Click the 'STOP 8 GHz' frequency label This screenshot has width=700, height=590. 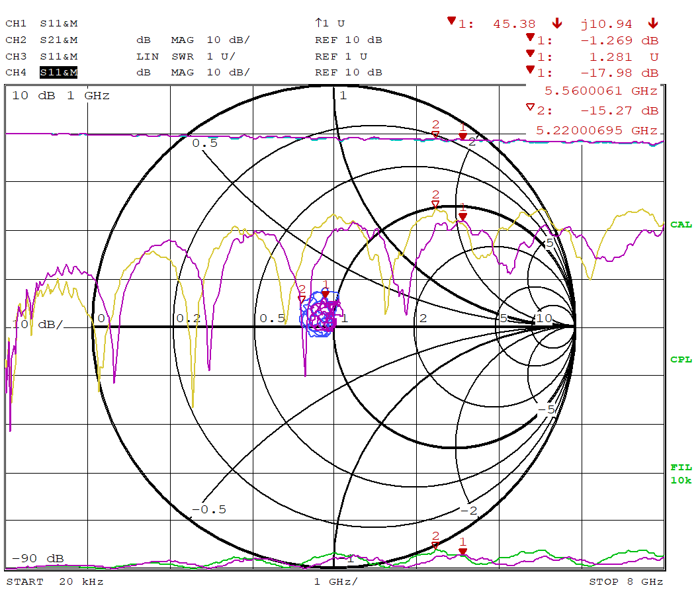coord(626,581)
